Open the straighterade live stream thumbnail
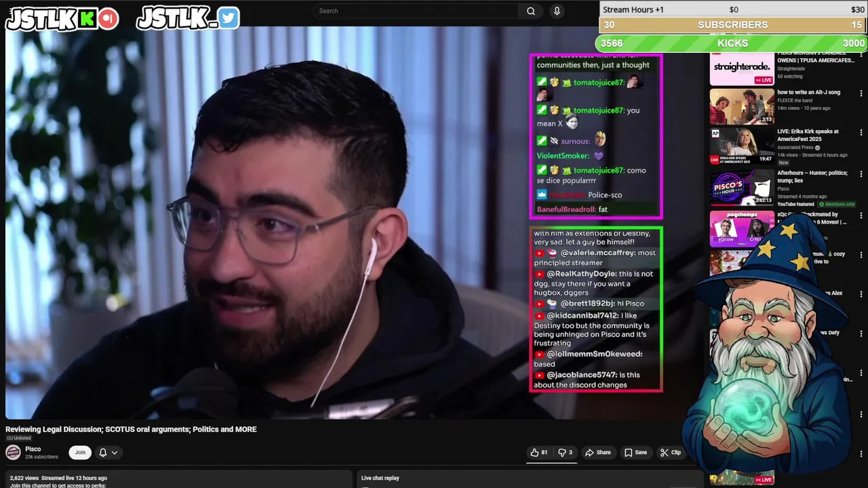Image resolution: width=868 pixels, height=488 pixels. click(x=742, y=69)
